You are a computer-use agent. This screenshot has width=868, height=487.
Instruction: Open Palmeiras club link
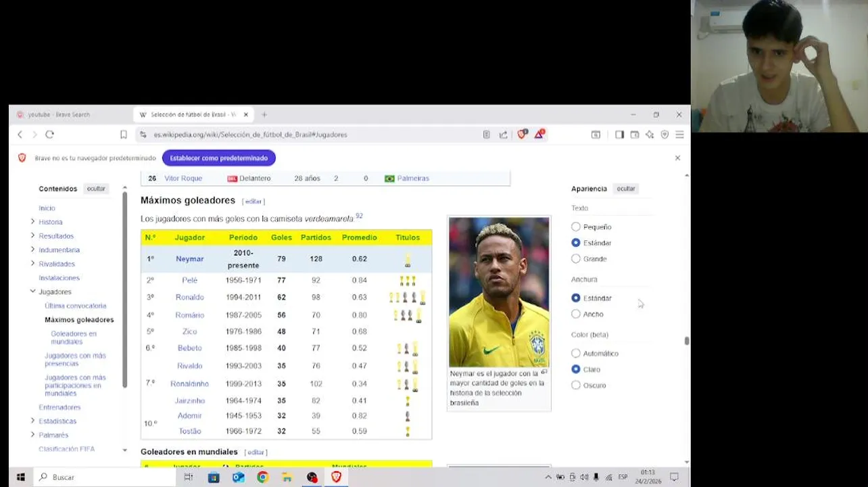[x=413, y=179]
